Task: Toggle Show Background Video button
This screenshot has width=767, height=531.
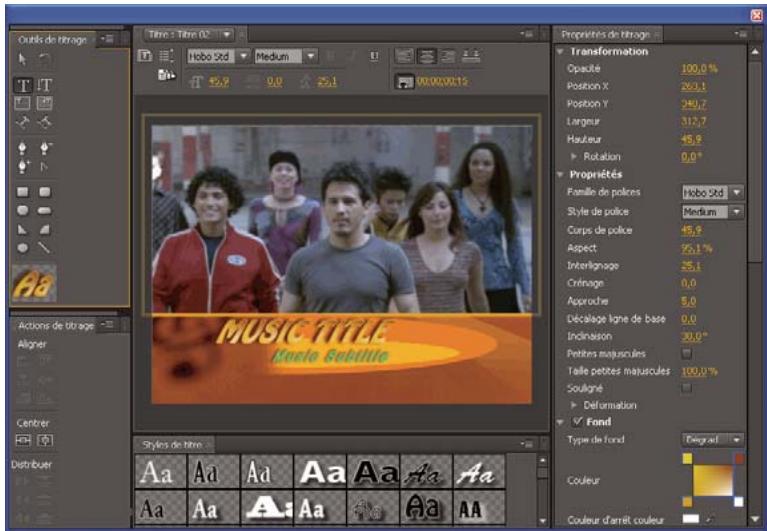Action: (x=404, y=82)
